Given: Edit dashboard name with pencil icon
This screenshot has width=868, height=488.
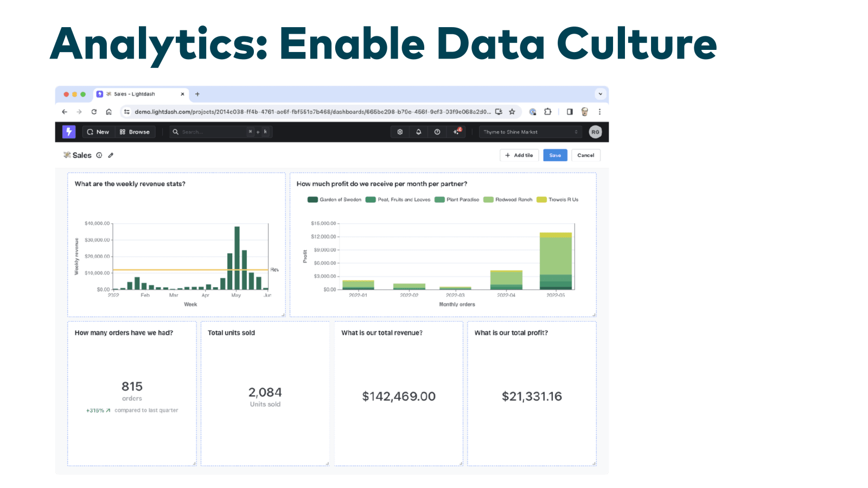Looking at the screenshot, I should (111, 155).
